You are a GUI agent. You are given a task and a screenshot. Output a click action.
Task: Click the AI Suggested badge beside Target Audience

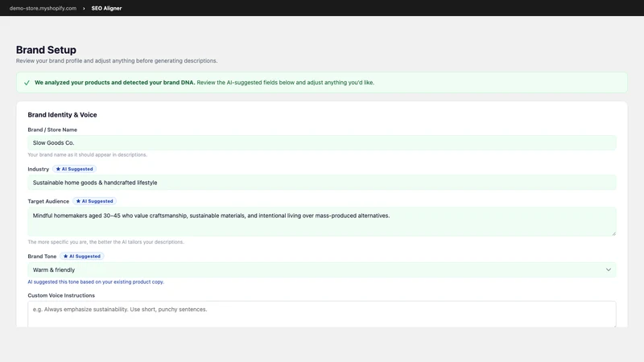(x=94, y=201)
